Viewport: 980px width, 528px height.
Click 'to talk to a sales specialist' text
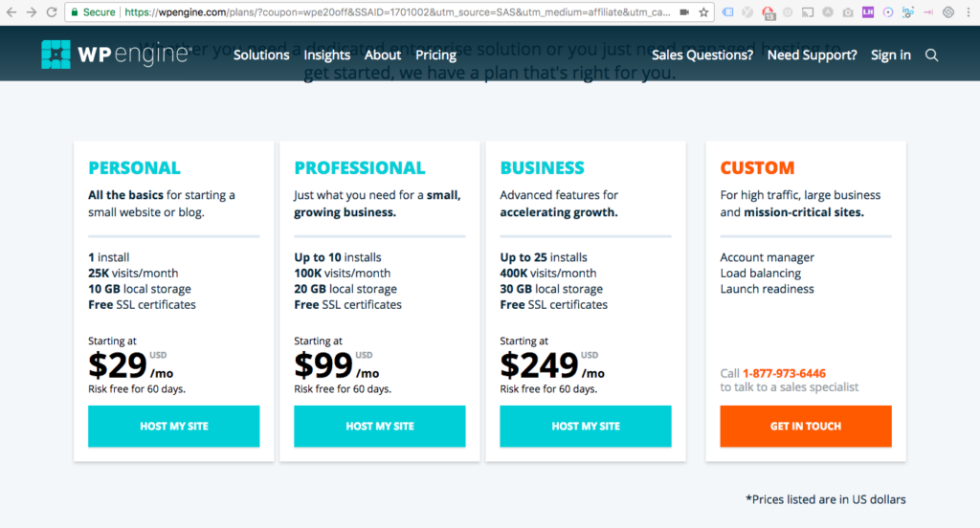tap(790, 387)
